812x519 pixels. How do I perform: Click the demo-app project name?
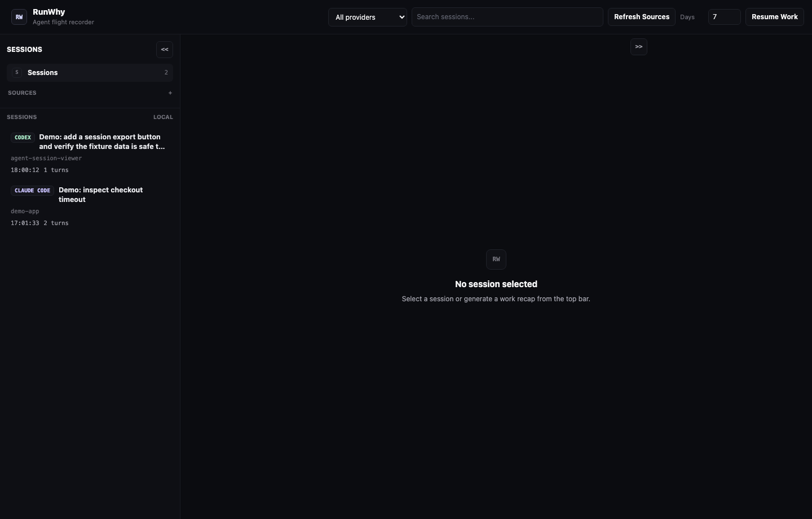point(25,212)
